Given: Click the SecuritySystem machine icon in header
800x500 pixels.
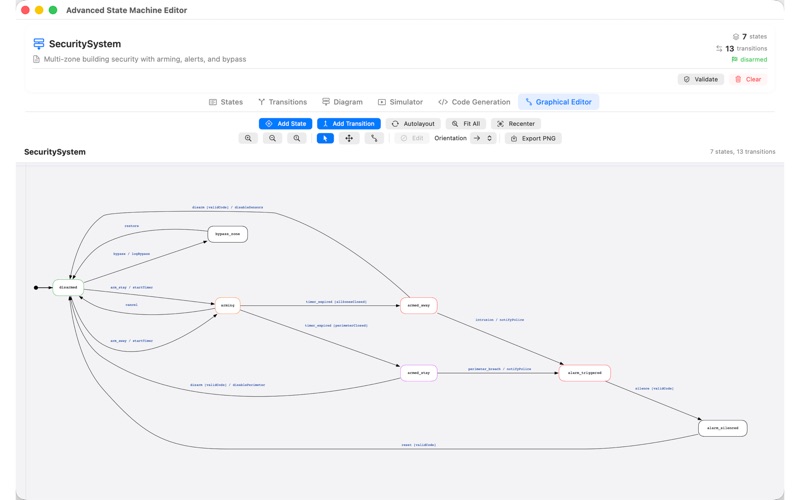Looking at the screenshot, I should coord(39,44).
